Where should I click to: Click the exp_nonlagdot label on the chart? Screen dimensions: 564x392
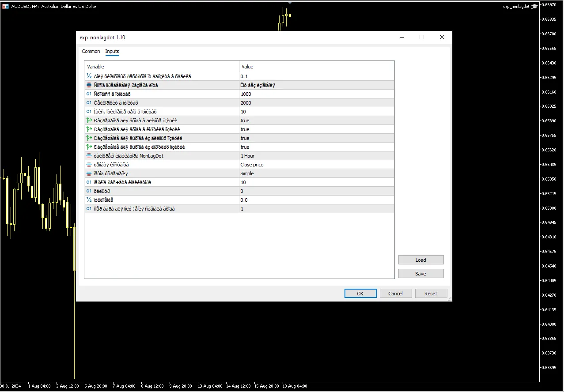pyautogui.click(x=516, y=7)
